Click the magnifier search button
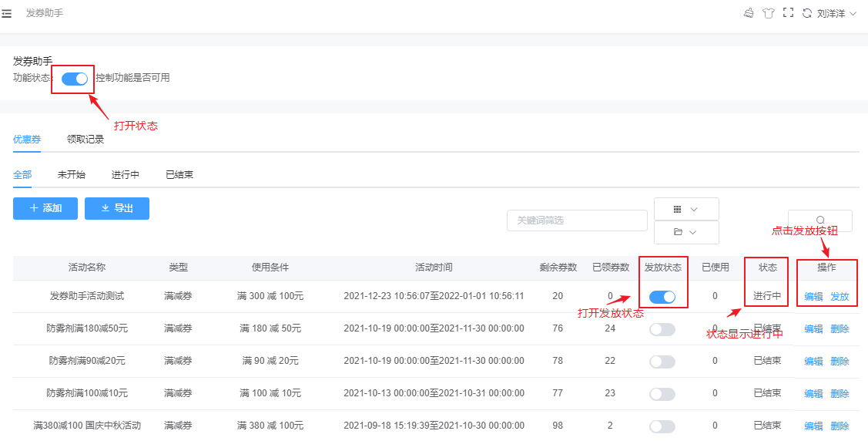Screen dimensions: 868x441 (x=819, y=220)
